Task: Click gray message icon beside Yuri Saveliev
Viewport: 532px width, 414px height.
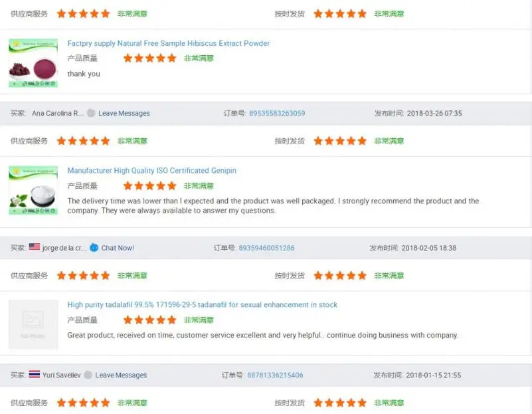Action: click(88, 375)
